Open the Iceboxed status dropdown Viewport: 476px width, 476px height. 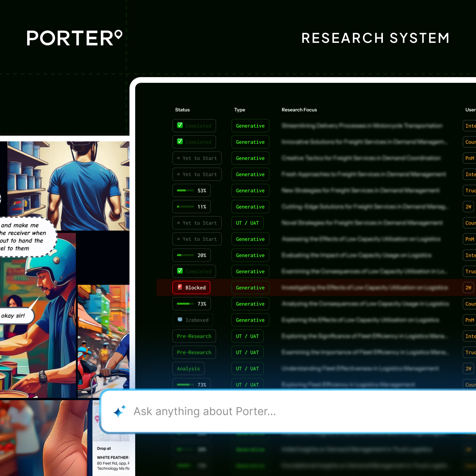[193, 320]
